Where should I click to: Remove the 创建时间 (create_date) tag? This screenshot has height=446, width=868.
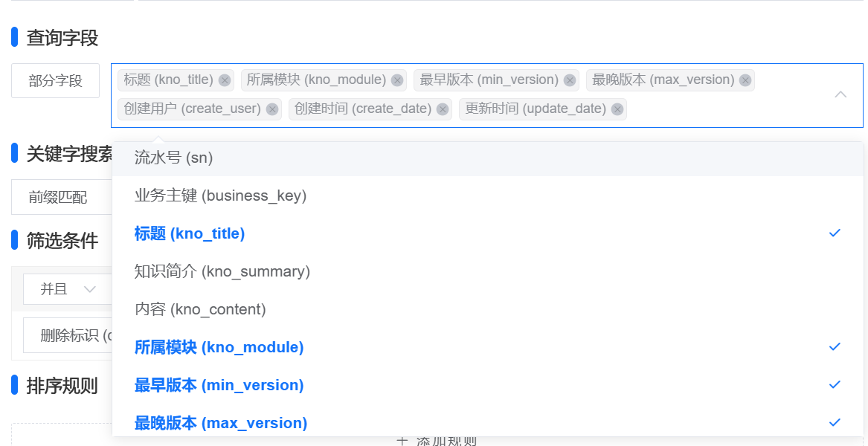443,109
